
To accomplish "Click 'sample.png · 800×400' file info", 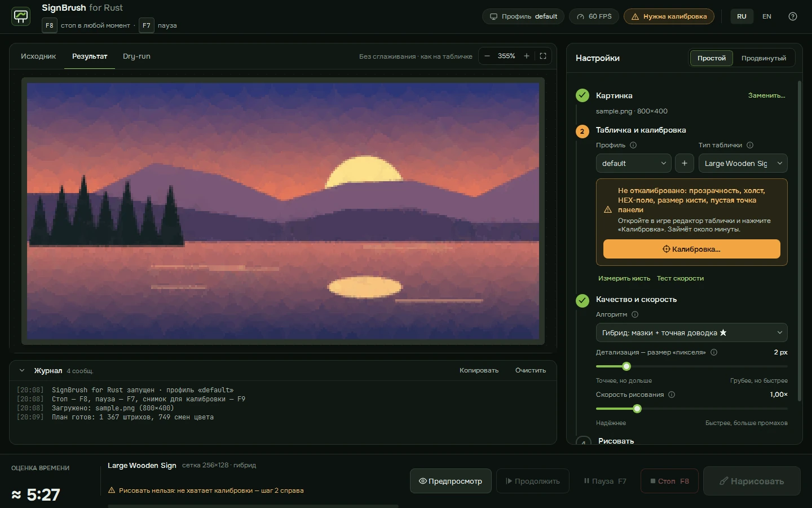I will point(632,111).
